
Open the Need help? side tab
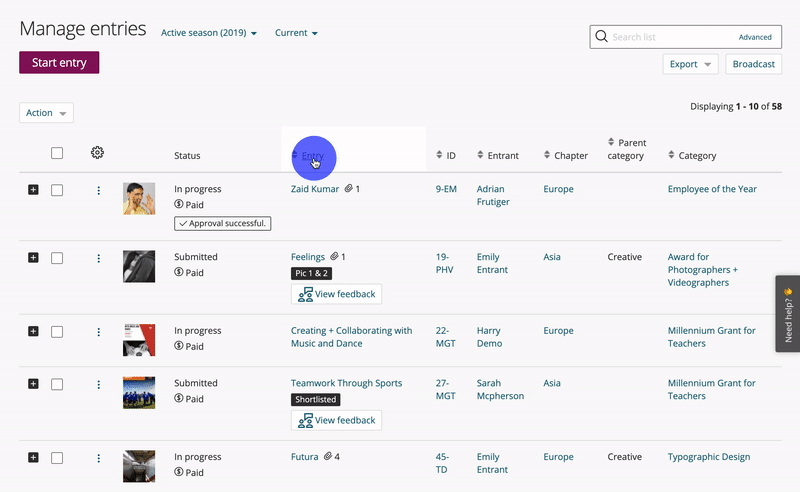[x=788, y=314]
